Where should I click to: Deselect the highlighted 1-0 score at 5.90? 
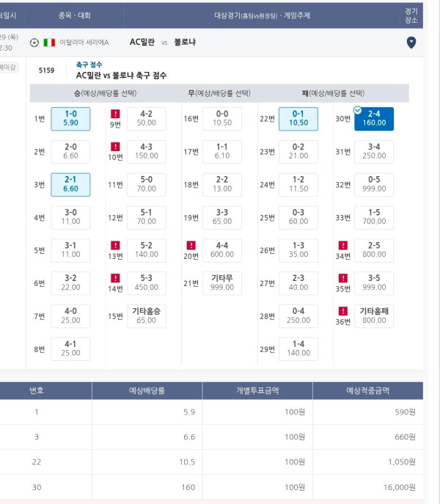tap(70, 119)
